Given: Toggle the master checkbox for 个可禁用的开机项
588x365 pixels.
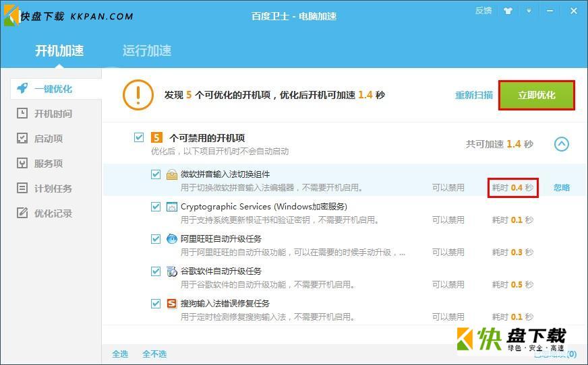Looking at the screenshot, I should (x=139, y=137).
